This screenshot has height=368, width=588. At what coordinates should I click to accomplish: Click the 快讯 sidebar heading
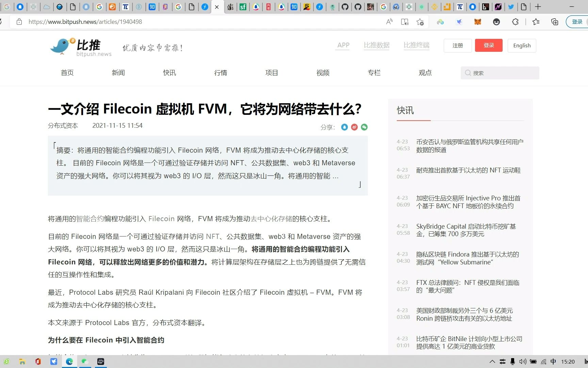tap(405, 110)
